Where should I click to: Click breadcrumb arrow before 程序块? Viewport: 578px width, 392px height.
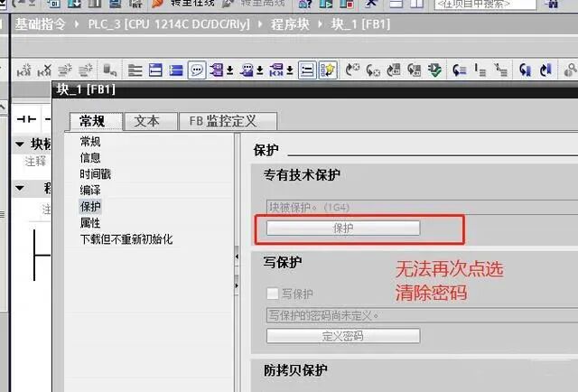point(260,24)
